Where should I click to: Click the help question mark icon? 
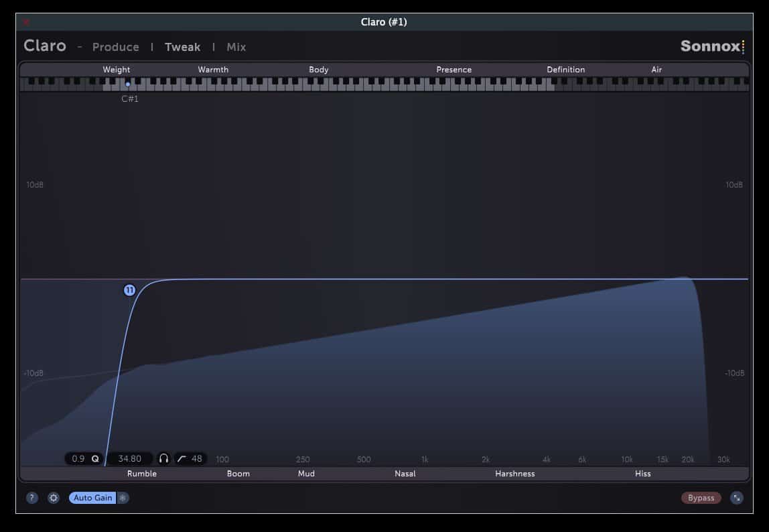[x=31, y=498]
